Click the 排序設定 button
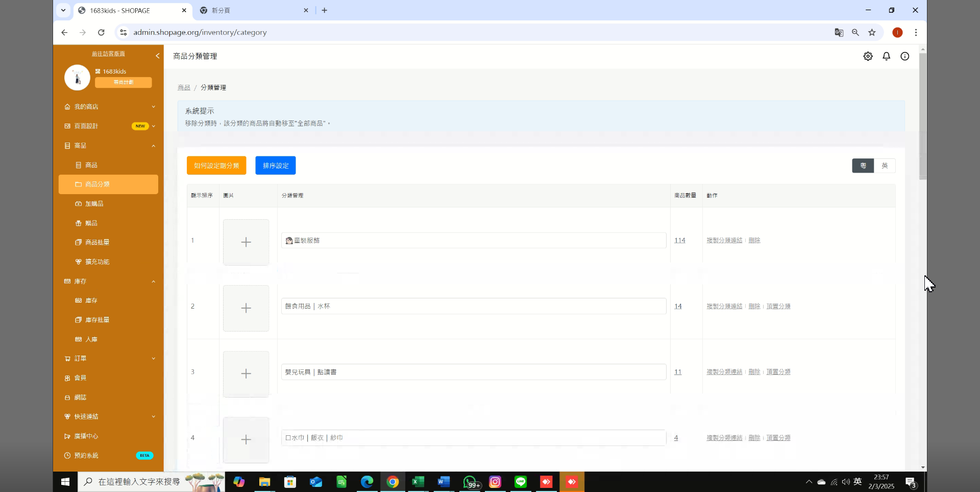This screenshot has width=980, height=492. click(x=276, y=166)
